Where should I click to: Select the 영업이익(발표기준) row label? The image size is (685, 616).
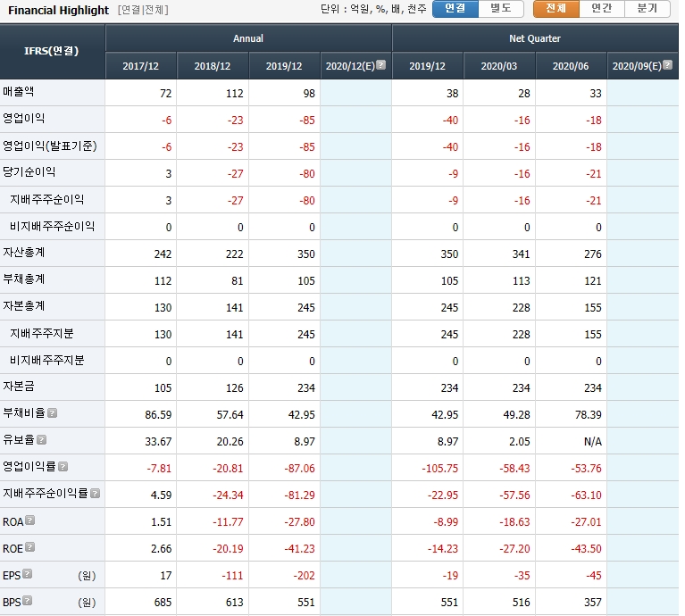click(x=50, y=146)
